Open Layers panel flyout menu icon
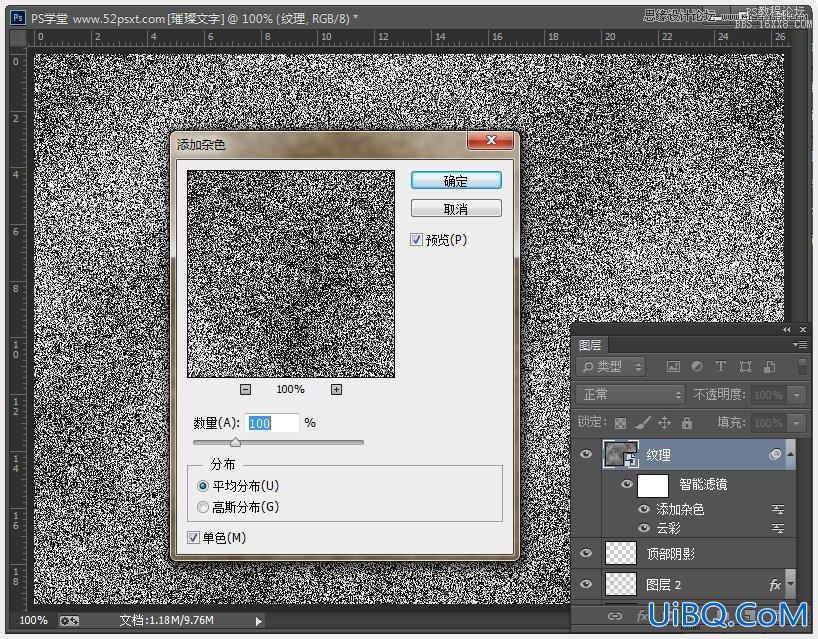The image size is (818, 639). 800,344
